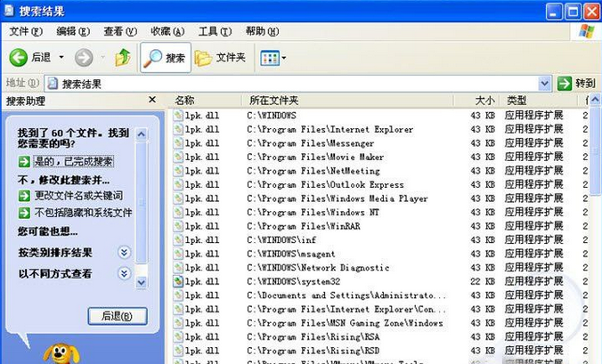Click the 22 KB size cell

pyautogui.click(x=483, y=281)
